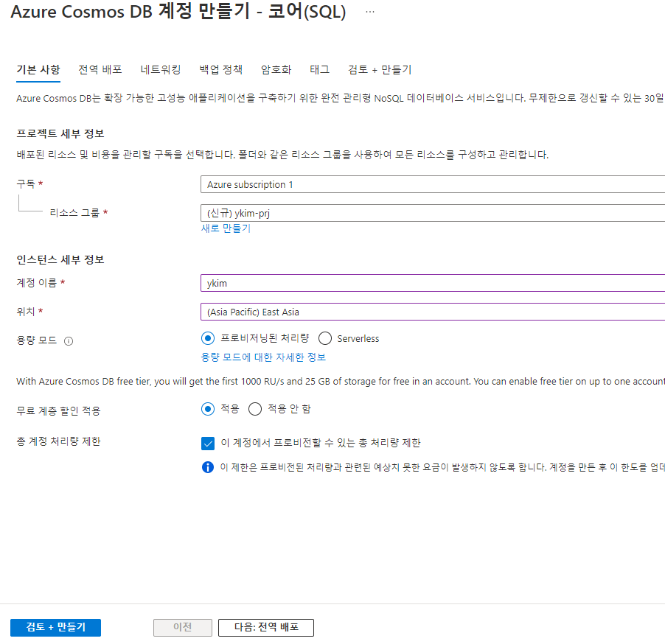Image resolution: width=665 pixels, height=644 pixels.
Task: Open the ellipsis more options menu beside title
Action: click(x=370, y=12)
